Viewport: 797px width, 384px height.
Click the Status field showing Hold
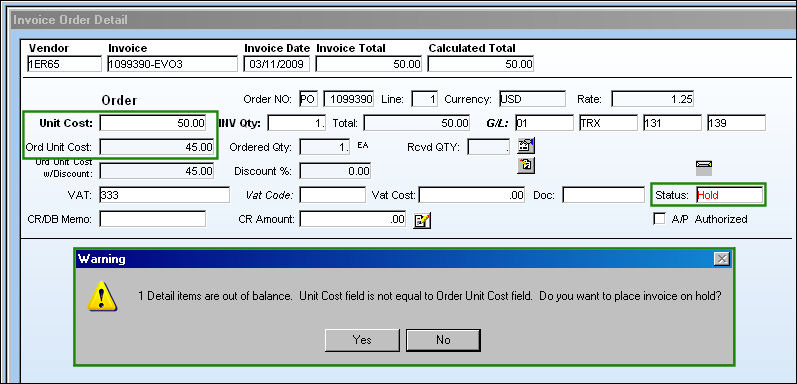pos(729,195)
